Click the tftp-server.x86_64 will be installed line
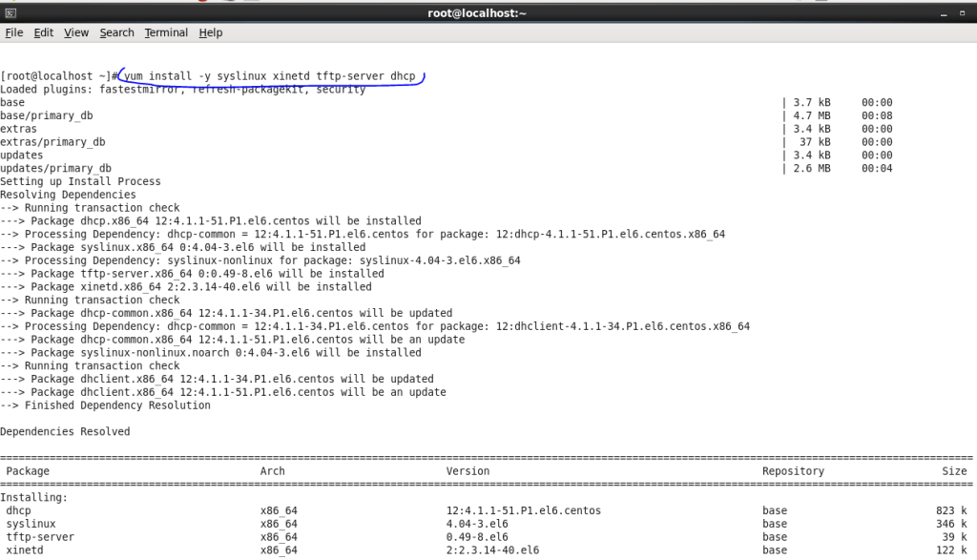Viewport: 977px width, 560px height. point(192,274)
